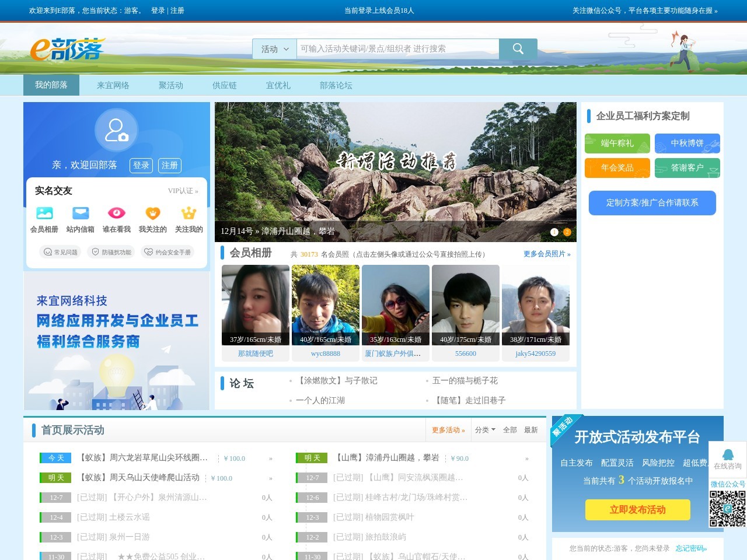Select the orange 年会奖品 tile
This screenshot has height=560, width=747.
617,168
